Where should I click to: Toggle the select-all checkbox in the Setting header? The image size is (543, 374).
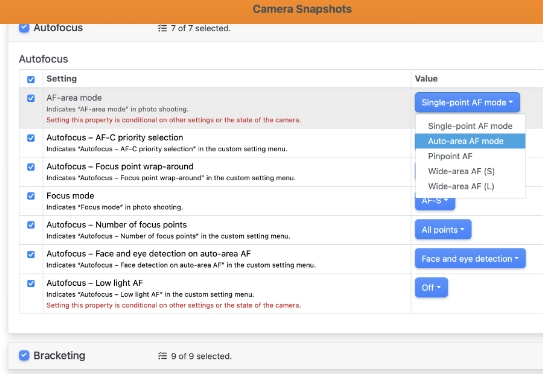[x=31, y=79]
